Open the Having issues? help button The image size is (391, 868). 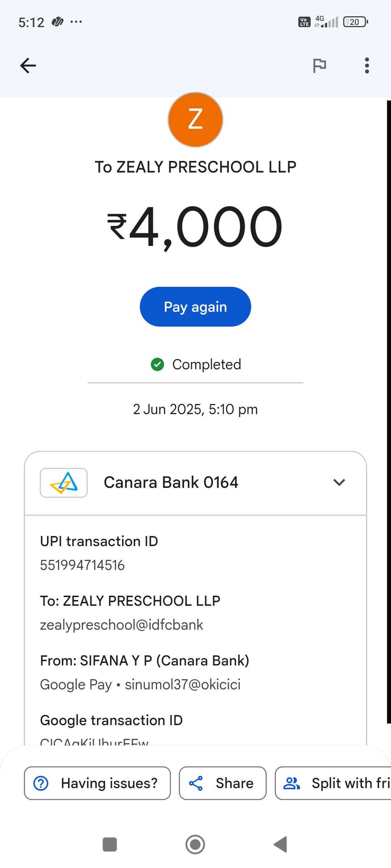97,783
